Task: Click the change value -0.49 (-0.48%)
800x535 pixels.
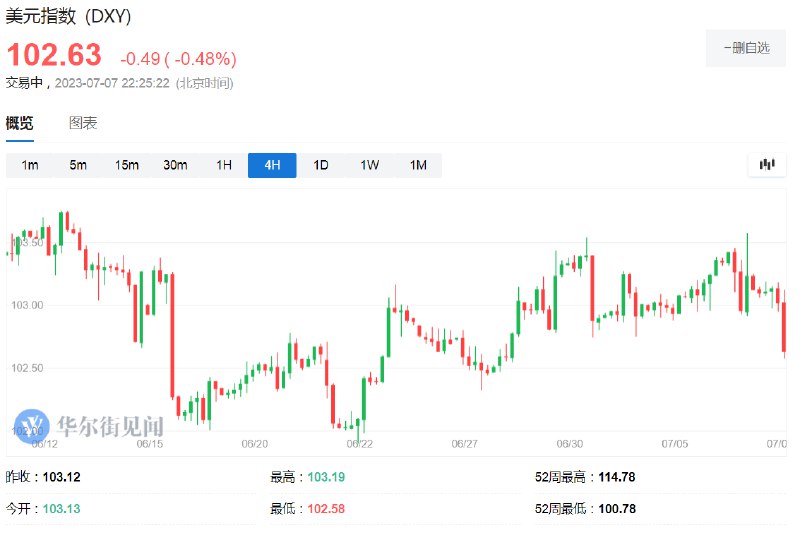Action: tap(178, 59)
